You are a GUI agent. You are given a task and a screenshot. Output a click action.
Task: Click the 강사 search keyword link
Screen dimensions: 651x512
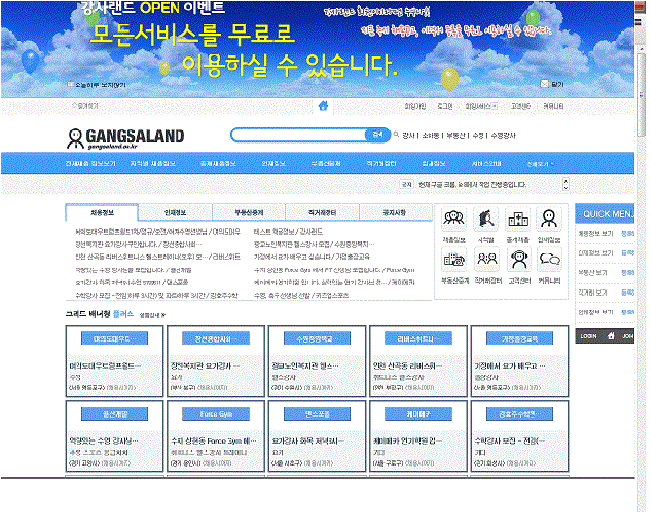(x=409, y=135)
